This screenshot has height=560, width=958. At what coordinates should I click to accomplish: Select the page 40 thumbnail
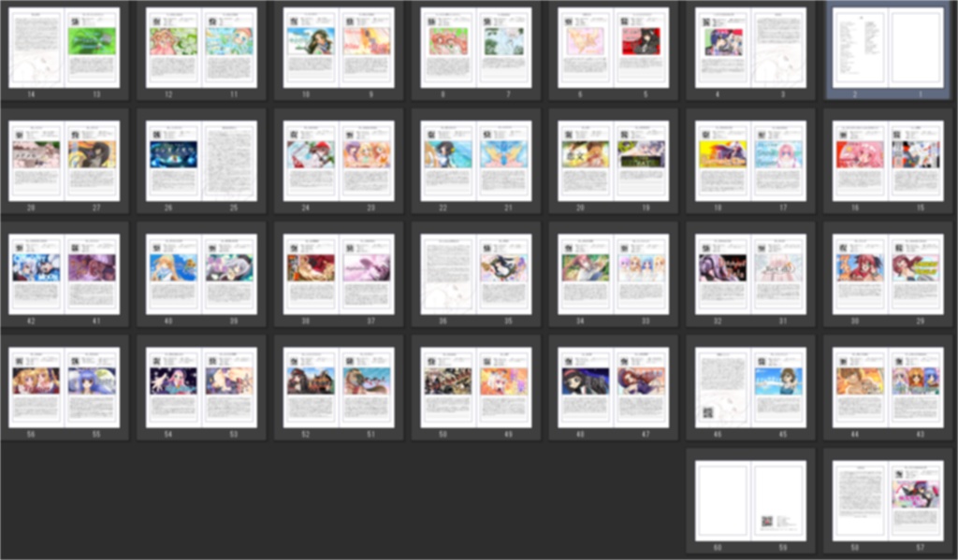tap(173, 274)
